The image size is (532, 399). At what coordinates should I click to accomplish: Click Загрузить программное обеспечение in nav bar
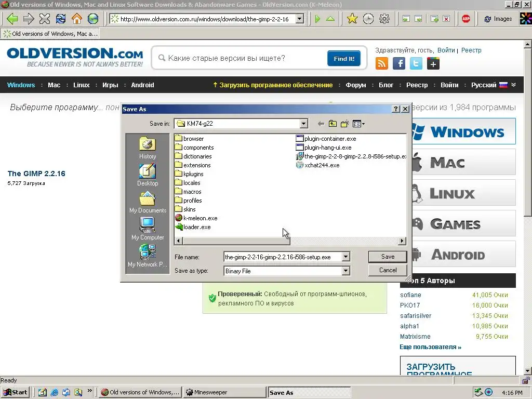(273, 85)
